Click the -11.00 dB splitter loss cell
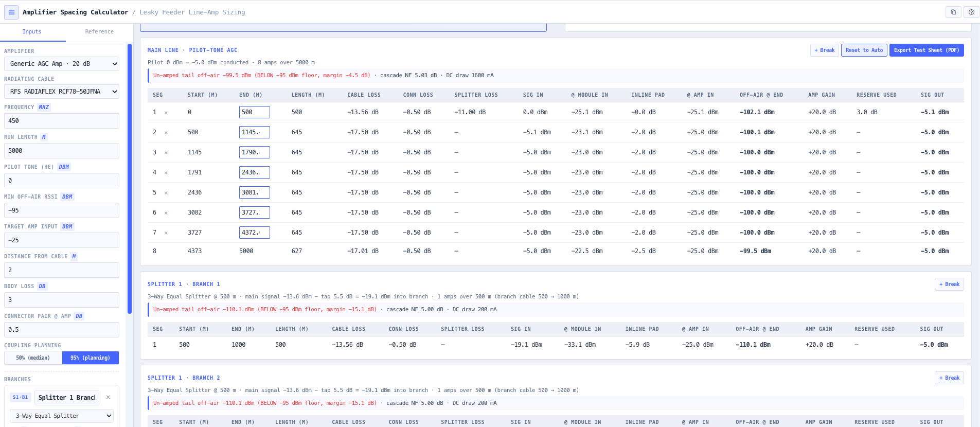This screenshot has height=427, width=980. pyautogui.click(x=470, y=112)
